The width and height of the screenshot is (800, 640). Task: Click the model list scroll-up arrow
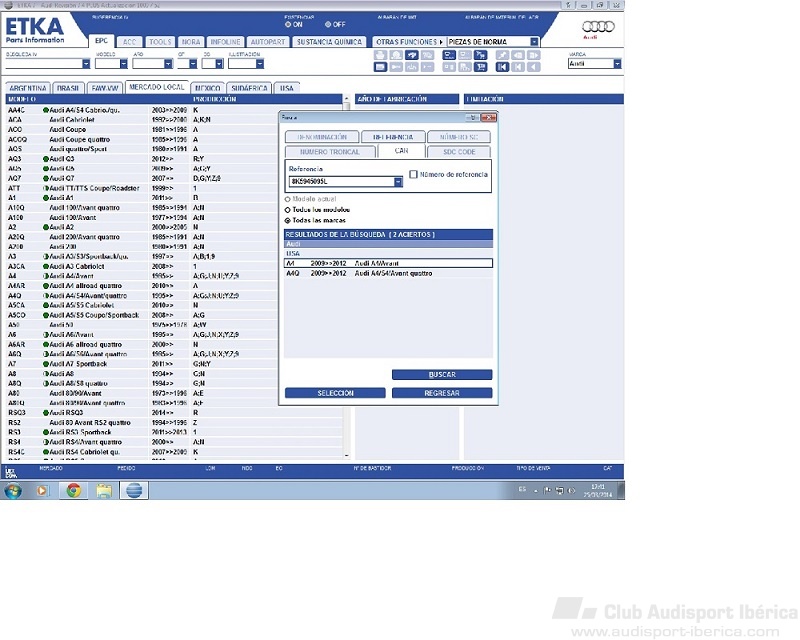(347, 99)
